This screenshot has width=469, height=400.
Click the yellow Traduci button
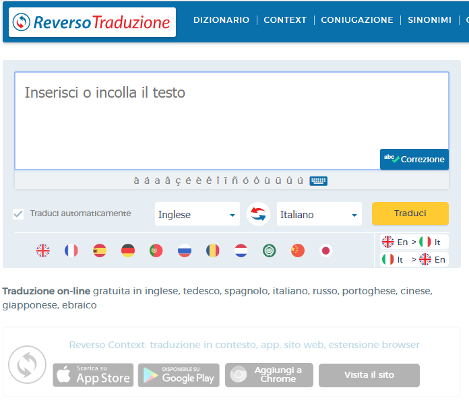(x=410, y=213)
